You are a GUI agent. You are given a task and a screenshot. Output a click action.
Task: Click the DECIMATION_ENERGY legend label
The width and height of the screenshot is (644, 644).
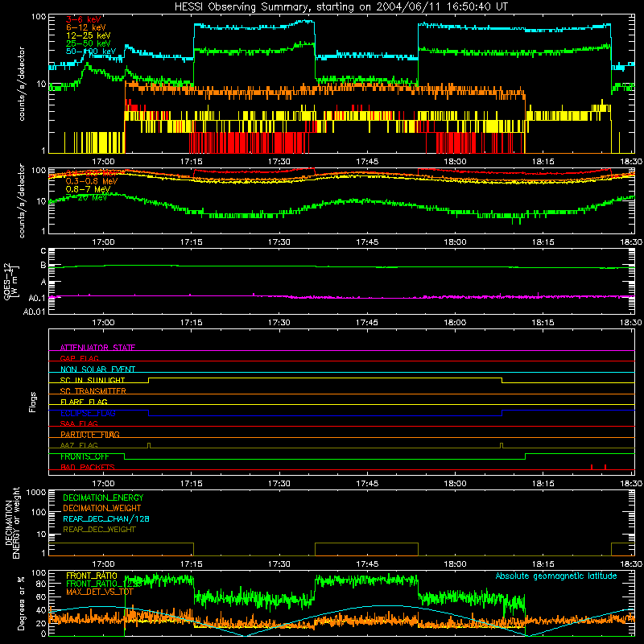click(103, 497)
